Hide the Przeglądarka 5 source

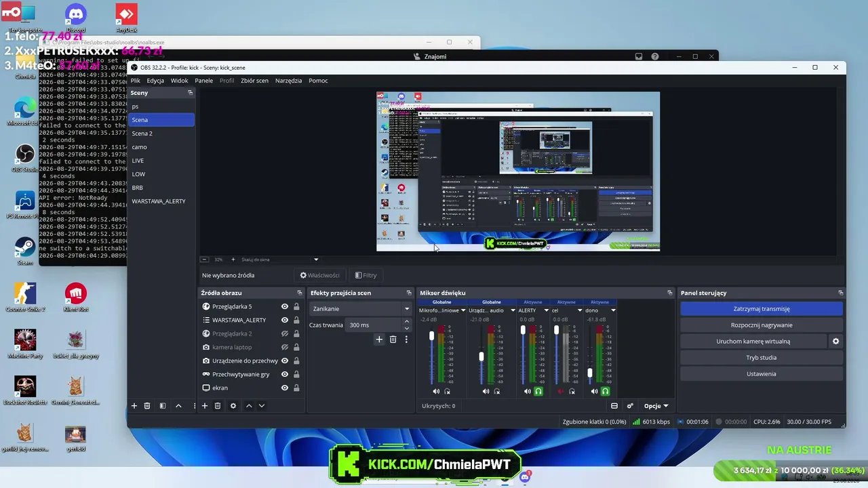[285, 306]
